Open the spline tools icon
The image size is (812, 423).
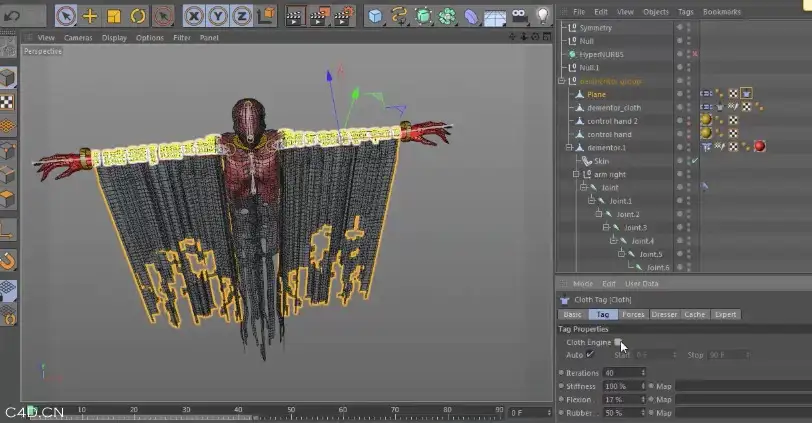(399, 16)
